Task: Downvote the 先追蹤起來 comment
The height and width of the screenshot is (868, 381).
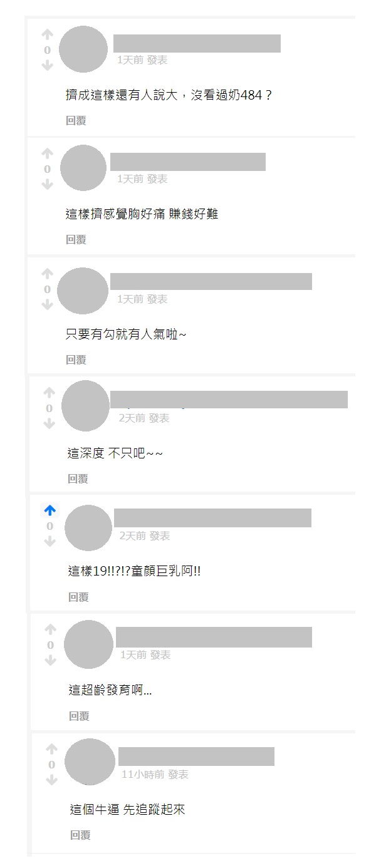Action: (x=51, y=780)
